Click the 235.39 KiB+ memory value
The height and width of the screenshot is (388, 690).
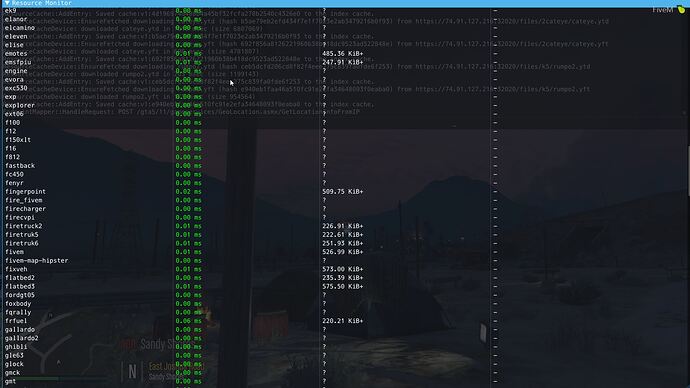343,278
